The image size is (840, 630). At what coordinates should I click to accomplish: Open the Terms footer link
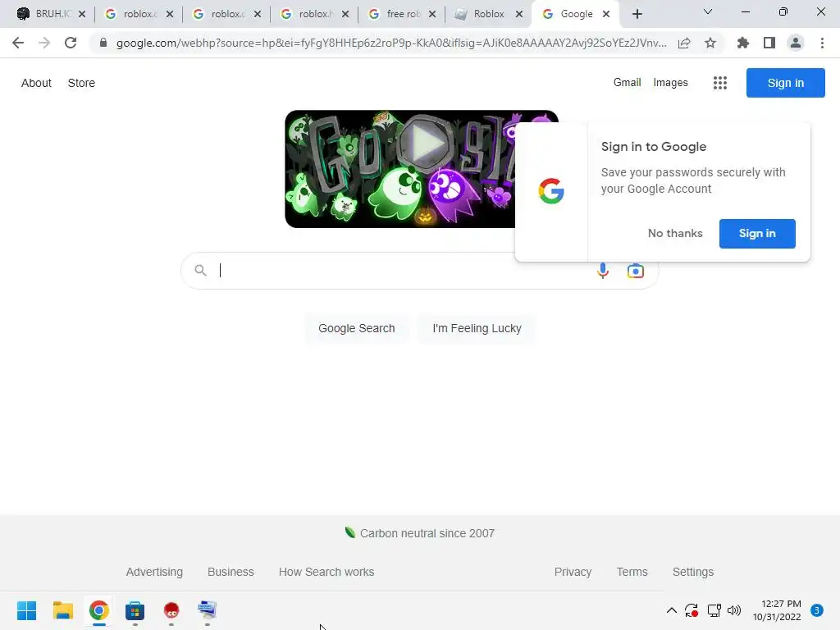point(632,572)
